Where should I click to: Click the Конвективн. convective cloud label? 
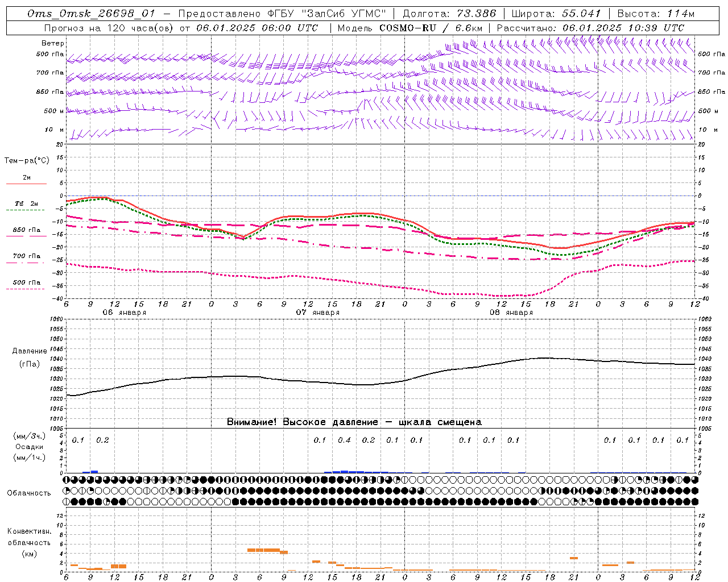29,531
